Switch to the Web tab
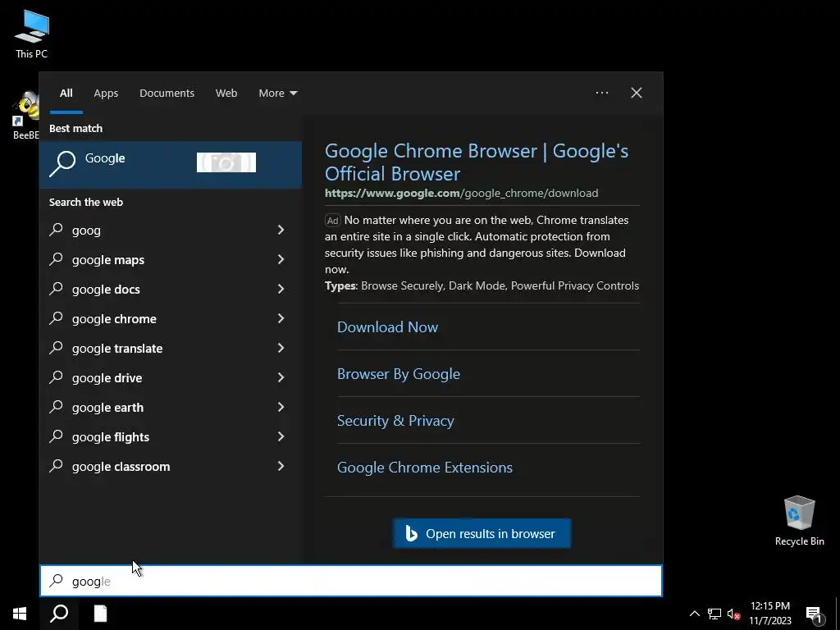The width and height of the screenshot is (840, 630). coord(226,94)
